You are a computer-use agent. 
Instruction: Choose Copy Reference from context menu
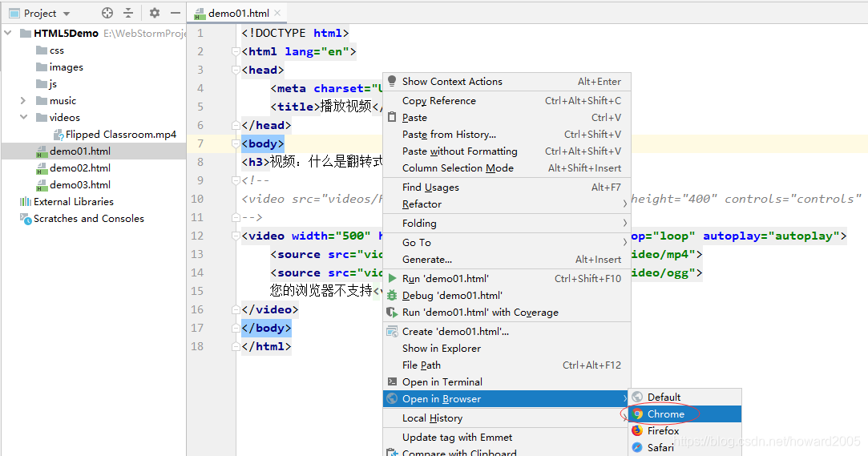coord(507,101)
